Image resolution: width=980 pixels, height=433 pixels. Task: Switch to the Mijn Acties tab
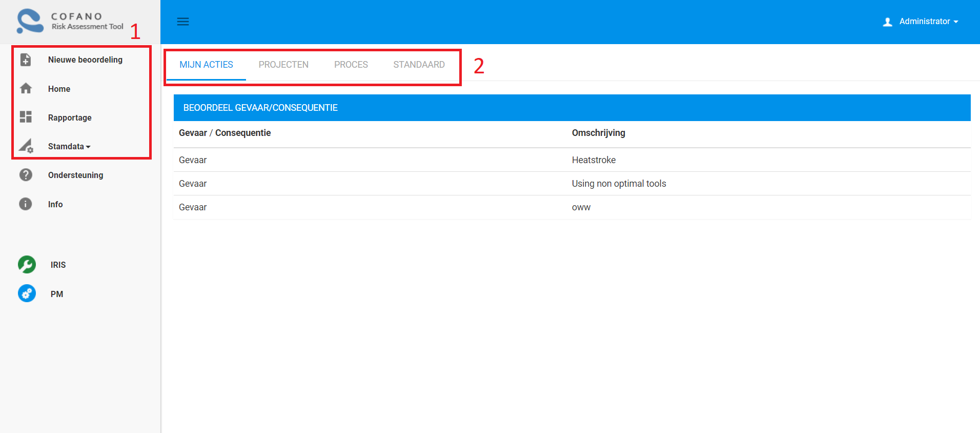pos(207,65)
